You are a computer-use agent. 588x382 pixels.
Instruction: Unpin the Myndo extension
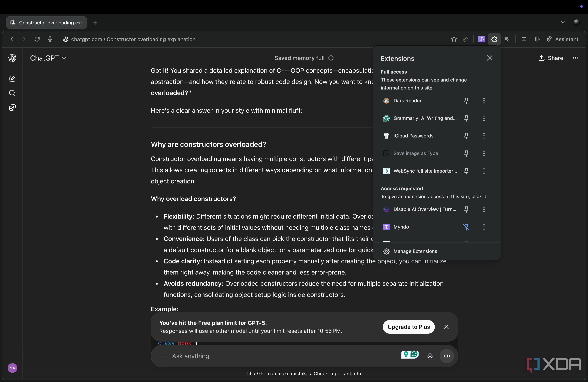(466, 227)
